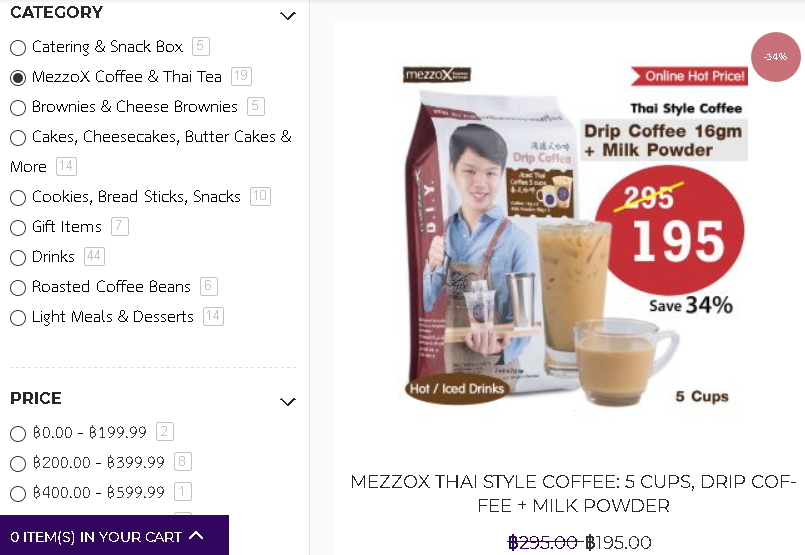Open the items in your cart bar
Viewport: 805px width, 555px height.
pos(114,535)
